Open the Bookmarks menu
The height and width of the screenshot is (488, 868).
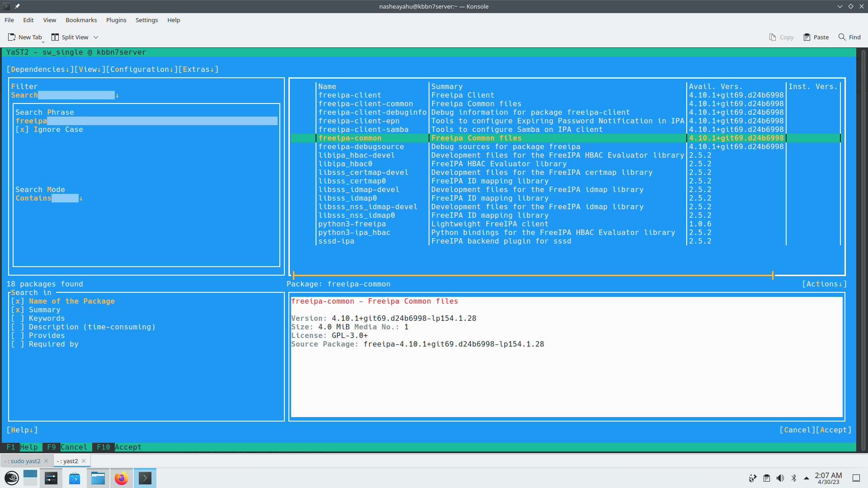[81, 20]
